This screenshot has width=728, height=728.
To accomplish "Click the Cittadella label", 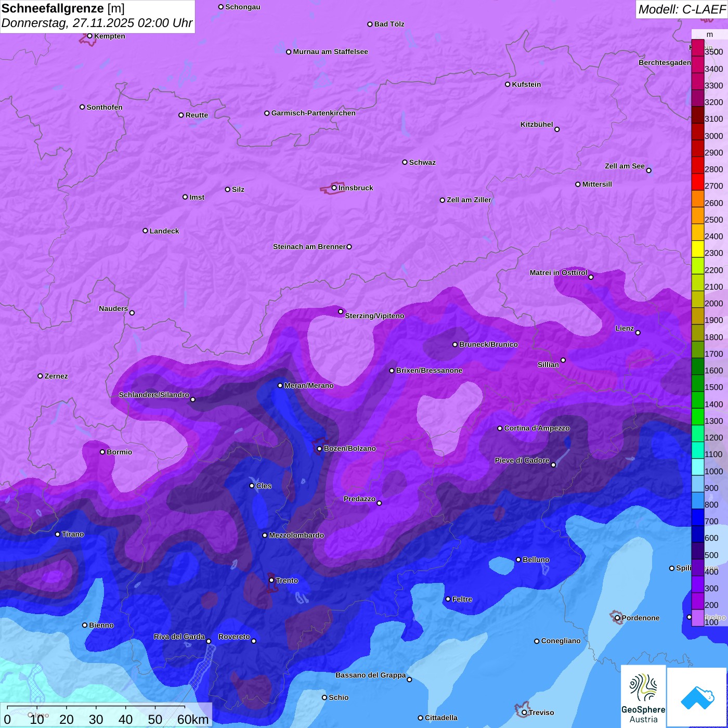I will pos(441,718).
